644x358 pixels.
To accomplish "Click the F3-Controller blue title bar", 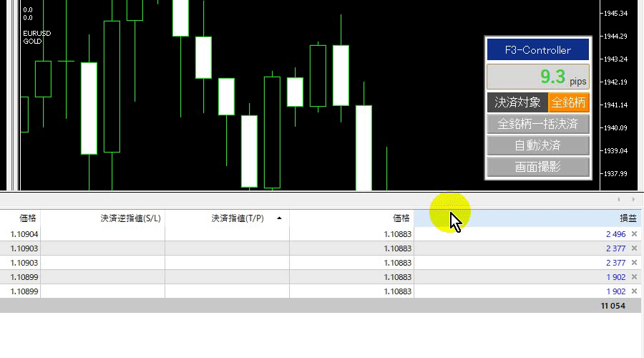I will pos(538,50).
